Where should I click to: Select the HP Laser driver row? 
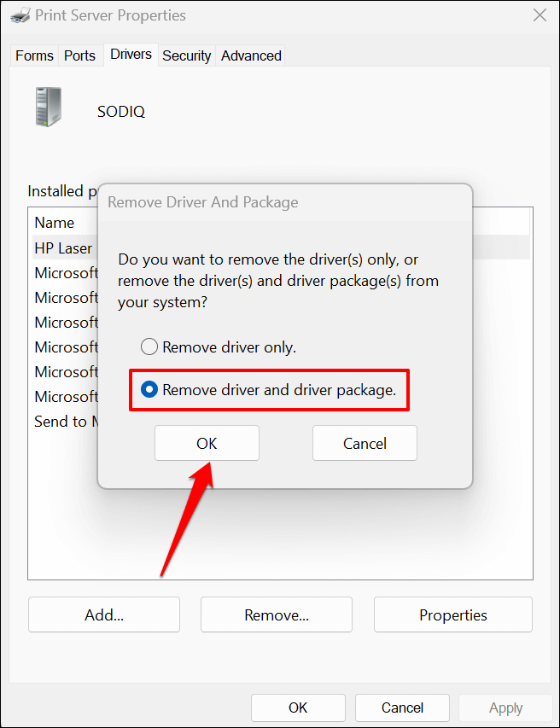(63, 248)
